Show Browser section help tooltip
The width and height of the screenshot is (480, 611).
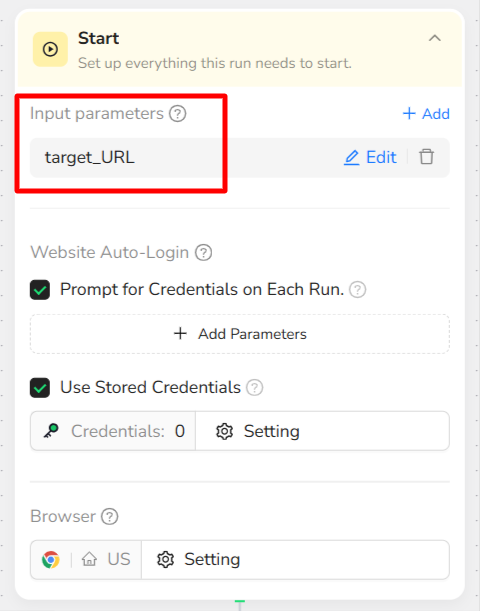click(x=109, y=517)
